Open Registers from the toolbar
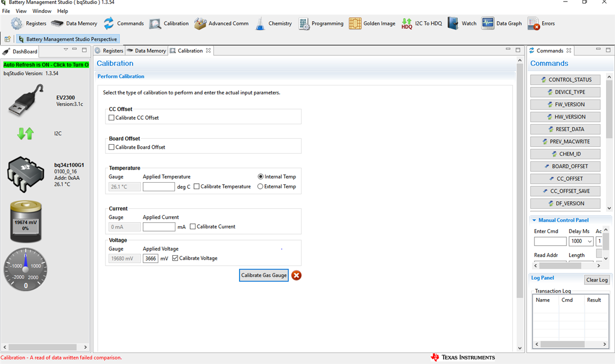 (28, 23)
